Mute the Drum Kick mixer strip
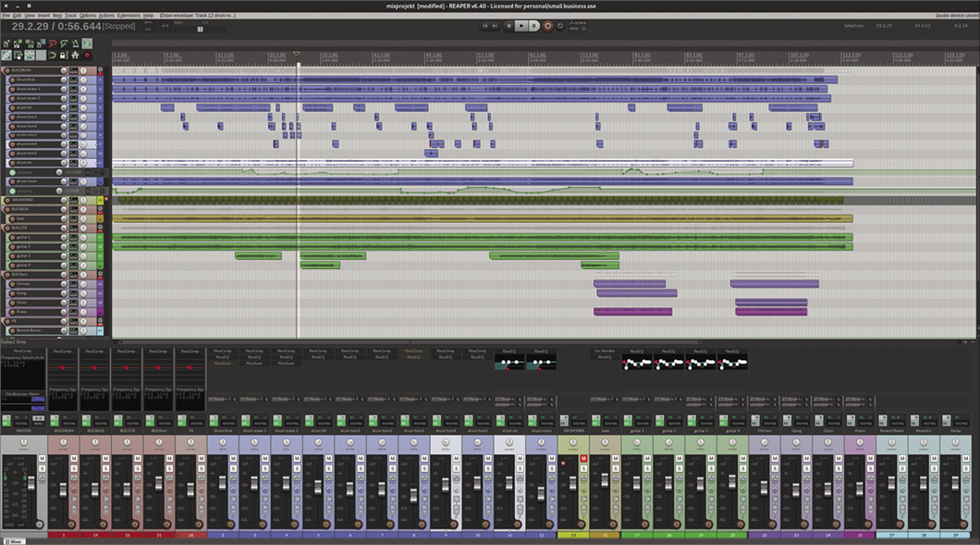This screenshot has height=545, width=980. [233, 458]
